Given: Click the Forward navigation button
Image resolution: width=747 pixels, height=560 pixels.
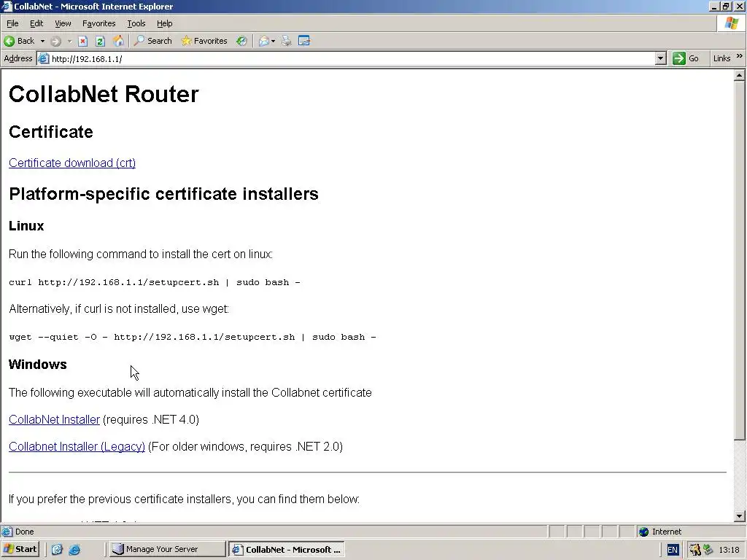Looking at the screenshot, I should tap(55, 41).
